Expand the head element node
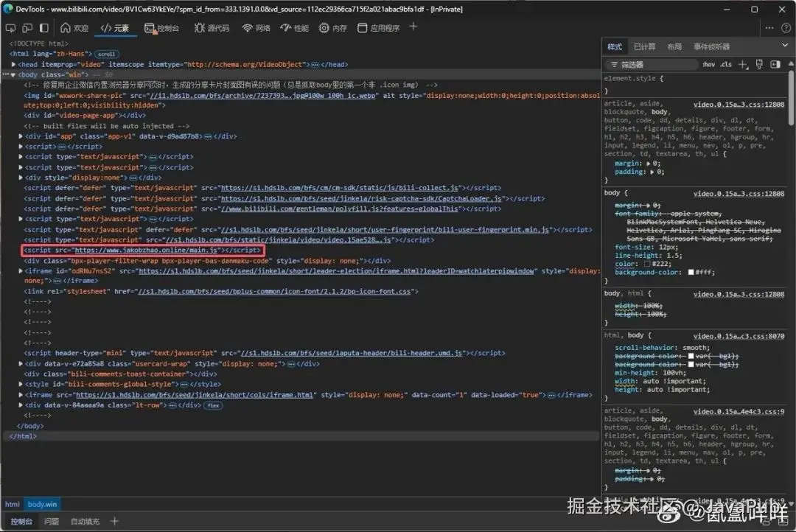Screen dimensions: 796x532 (x=13, y=64)
